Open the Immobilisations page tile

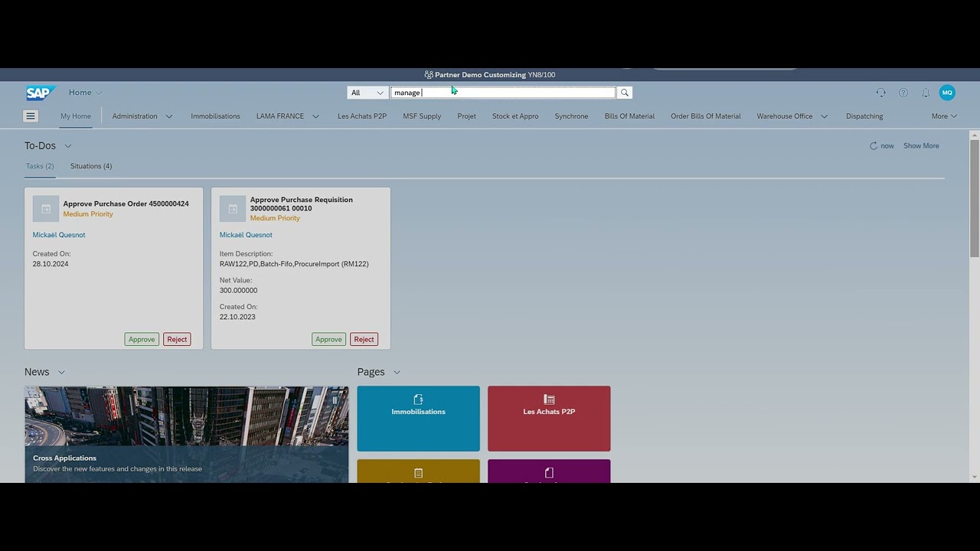click(x=418, y=419)
